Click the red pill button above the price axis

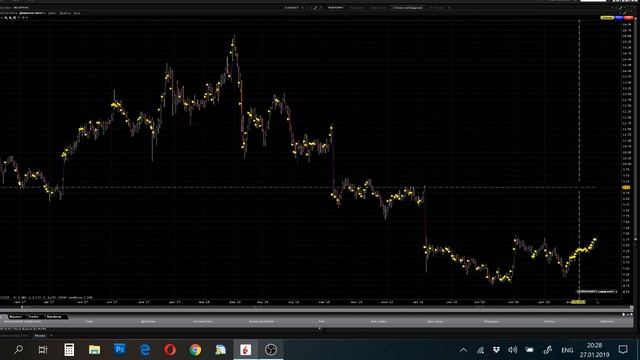pos(629,18)
